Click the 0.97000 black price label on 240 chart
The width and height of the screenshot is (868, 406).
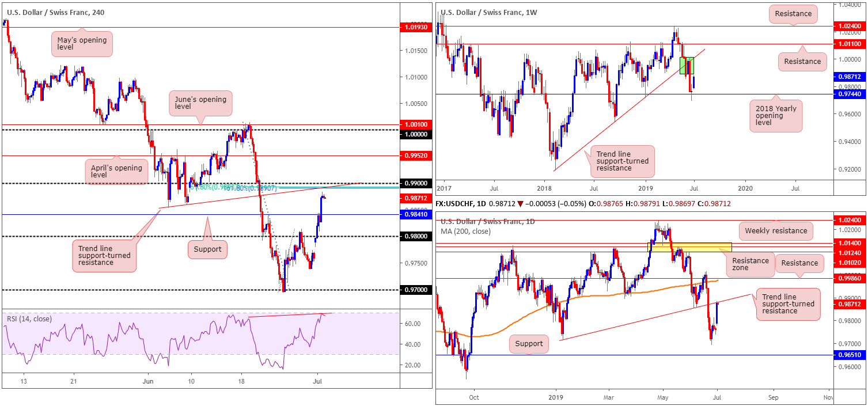[415, 290]
